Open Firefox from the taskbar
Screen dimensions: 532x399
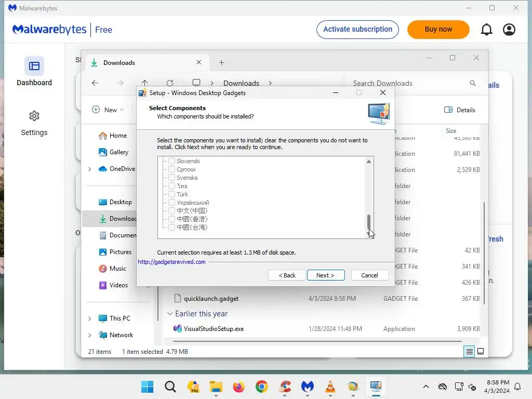pos(239,387)
